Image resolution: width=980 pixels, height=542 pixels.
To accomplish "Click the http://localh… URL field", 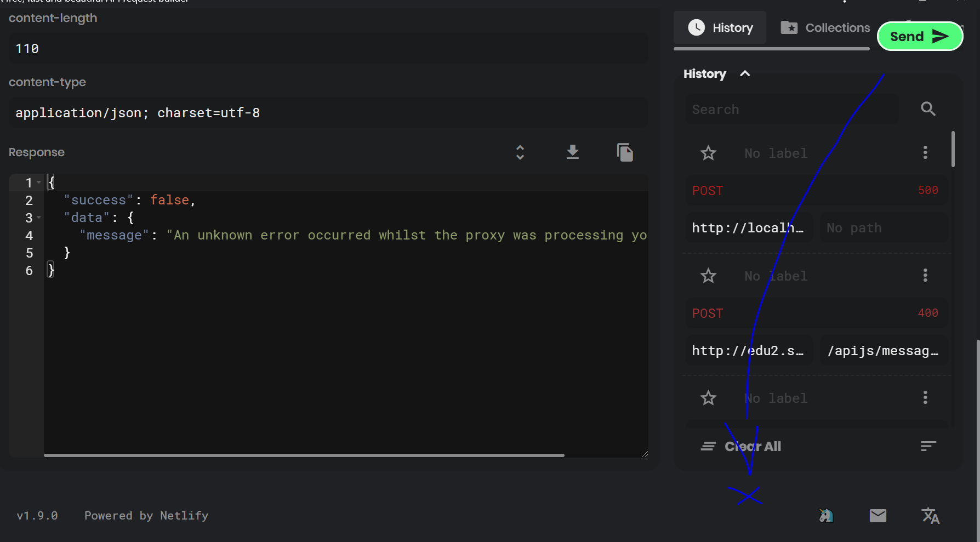I will pyautogui.click(x=749, y=228).
